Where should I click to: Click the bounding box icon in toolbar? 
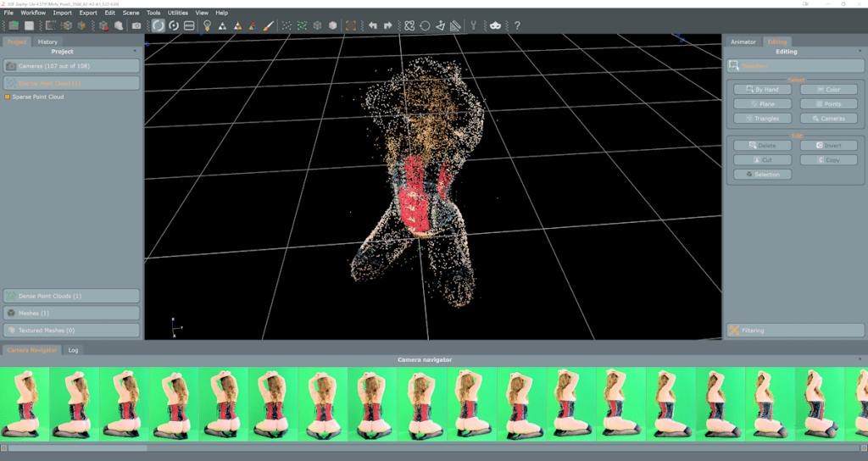pyautogui.click(x=351, y=26)
